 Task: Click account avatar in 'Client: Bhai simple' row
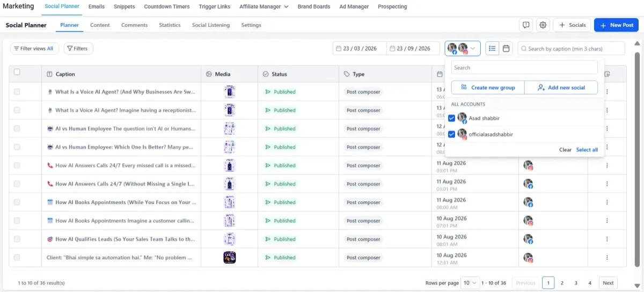click(x=529, y=258)
